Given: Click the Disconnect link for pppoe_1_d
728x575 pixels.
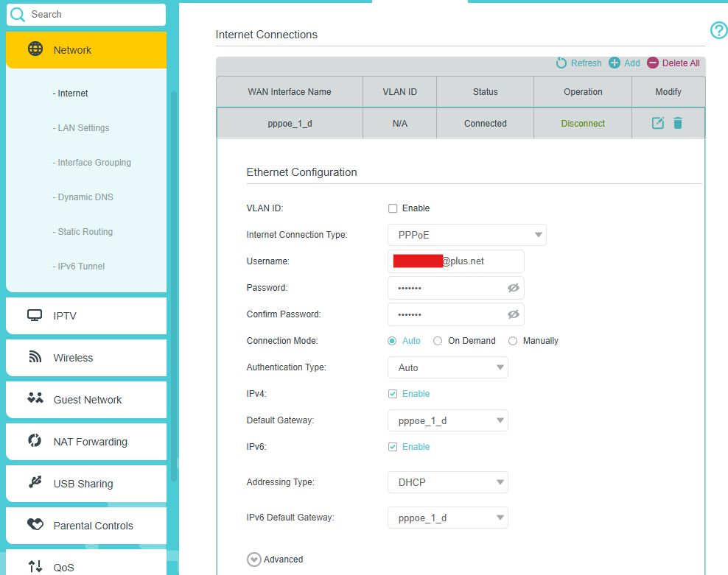Looking at the screenshot, I should coord(583,124).
